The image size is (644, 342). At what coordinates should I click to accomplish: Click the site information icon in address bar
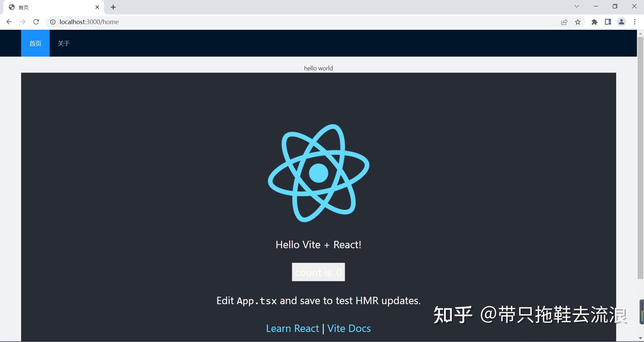(x=53, y=22)
